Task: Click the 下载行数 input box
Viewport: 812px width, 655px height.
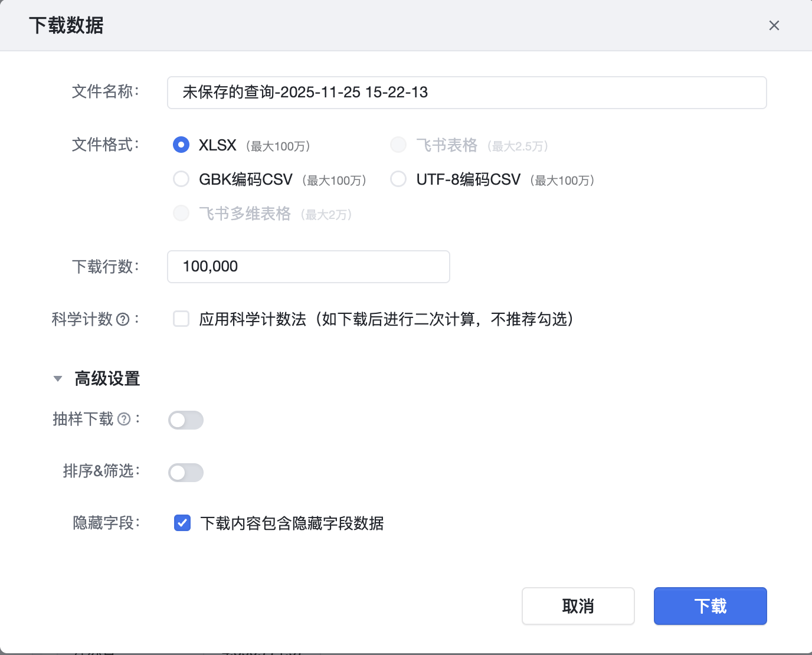Action: coord(308,267)
